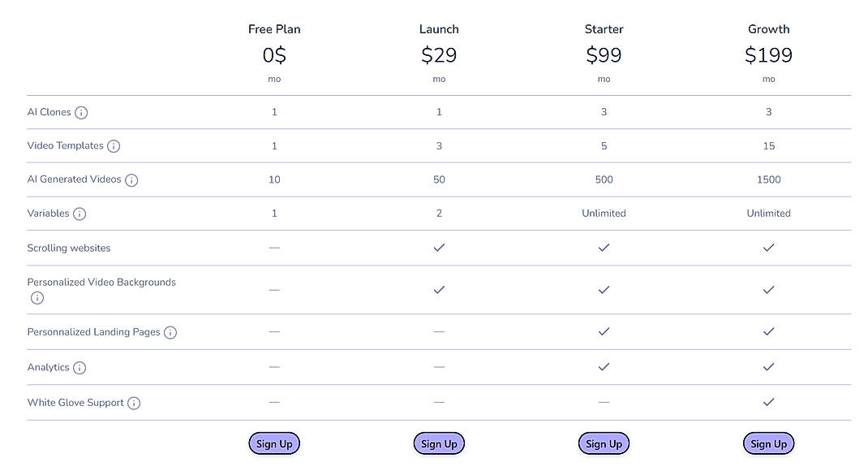Sign Up for the Launch plan
Image resolution: width=868 pixels, height=471 pixels.
coord(439,443)
